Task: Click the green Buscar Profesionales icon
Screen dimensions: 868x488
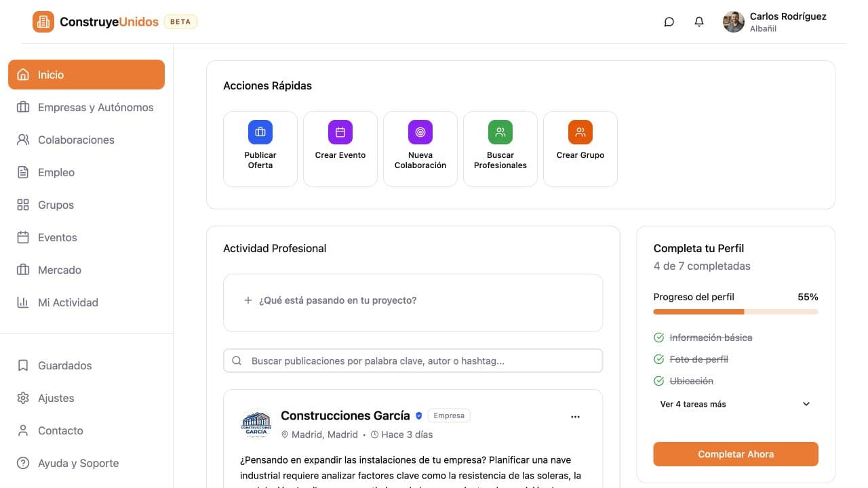Action: [x=500, y=132]
